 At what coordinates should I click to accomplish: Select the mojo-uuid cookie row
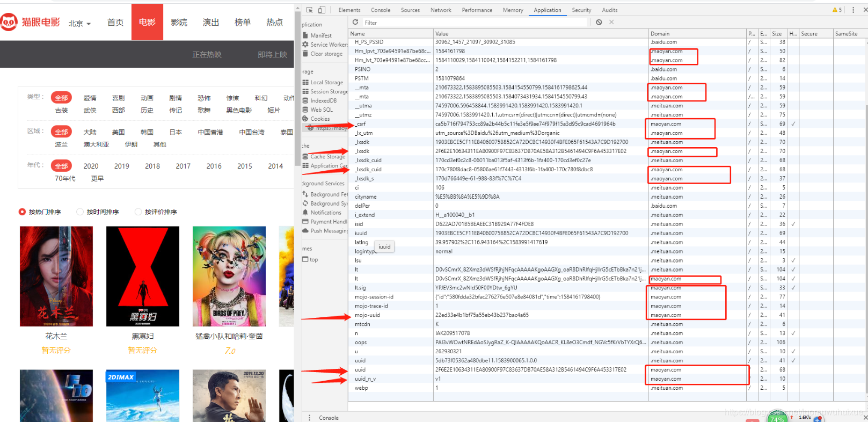608,315
